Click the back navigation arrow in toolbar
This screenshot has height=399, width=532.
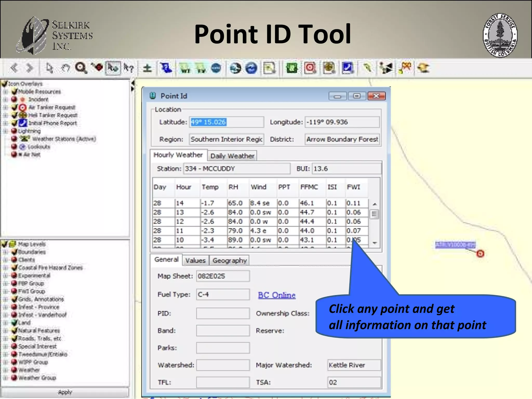(14, 68)
